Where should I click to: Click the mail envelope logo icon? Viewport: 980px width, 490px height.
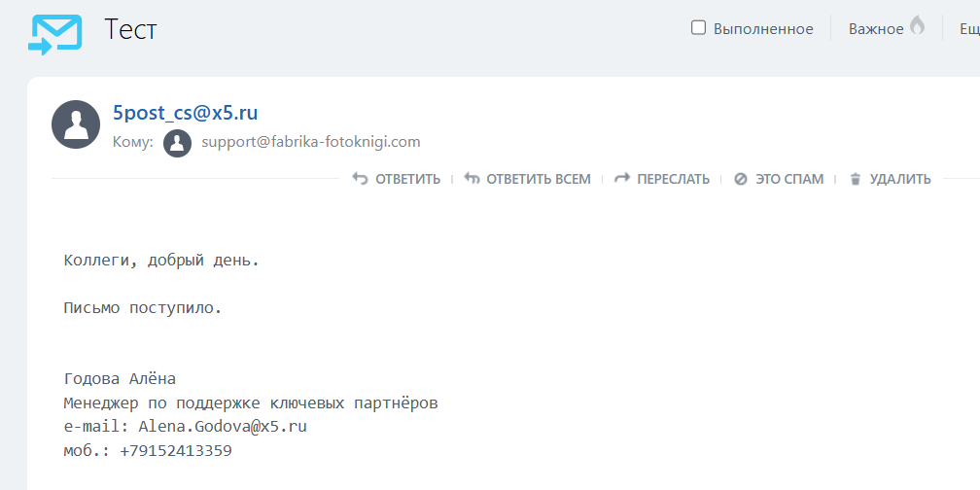[x=54, y=34]
